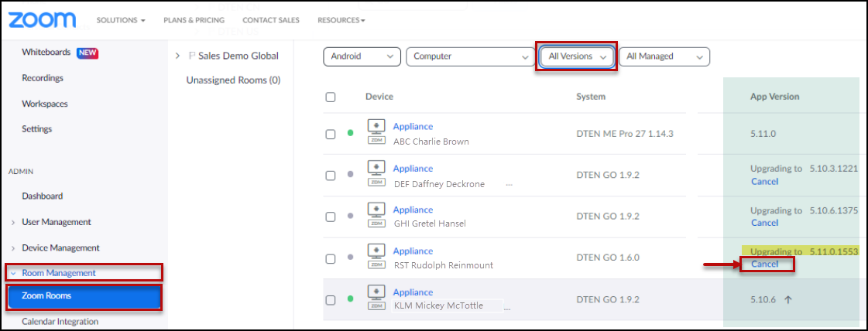Select Zoom Rooms in the sidebar

(84, 295)
